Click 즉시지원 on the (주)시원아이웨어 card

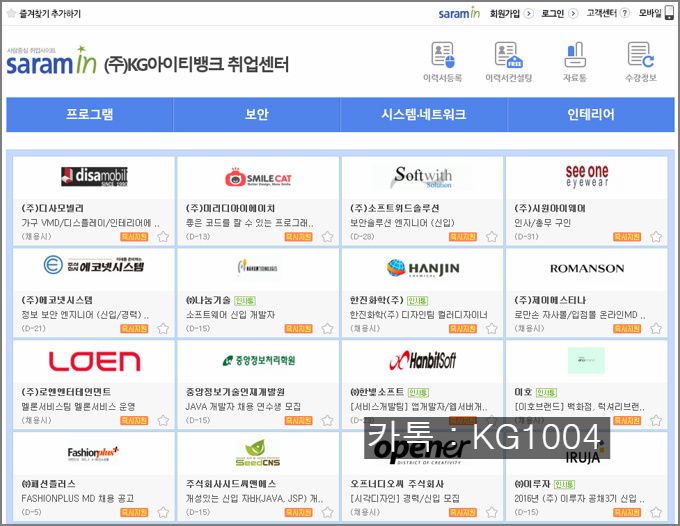point(627,237)
